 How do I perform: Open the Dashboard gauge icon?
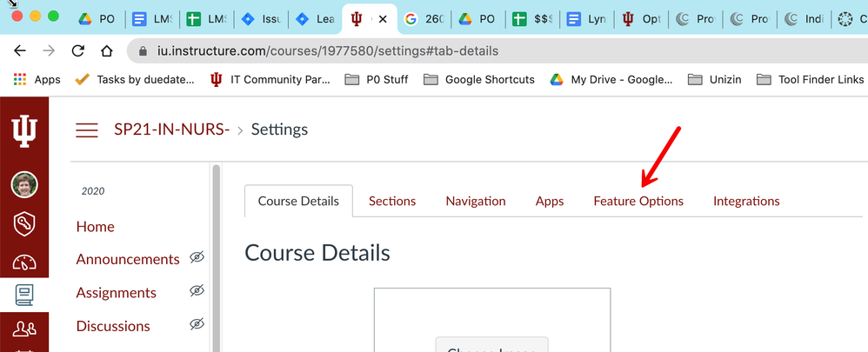pyautogui.click(x=24, y=262)
